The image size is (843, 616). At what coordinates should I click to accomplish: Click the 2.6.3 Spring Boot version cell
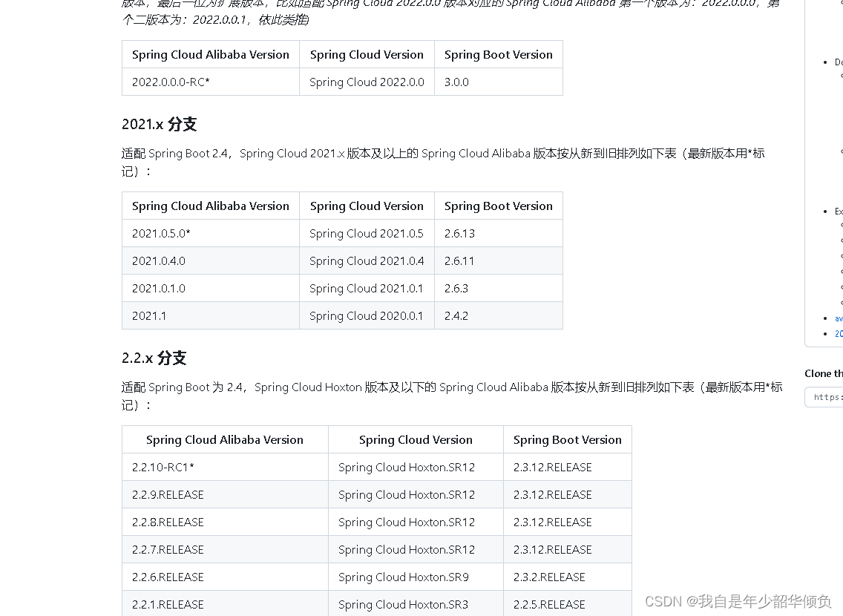[x=499, y=288]
